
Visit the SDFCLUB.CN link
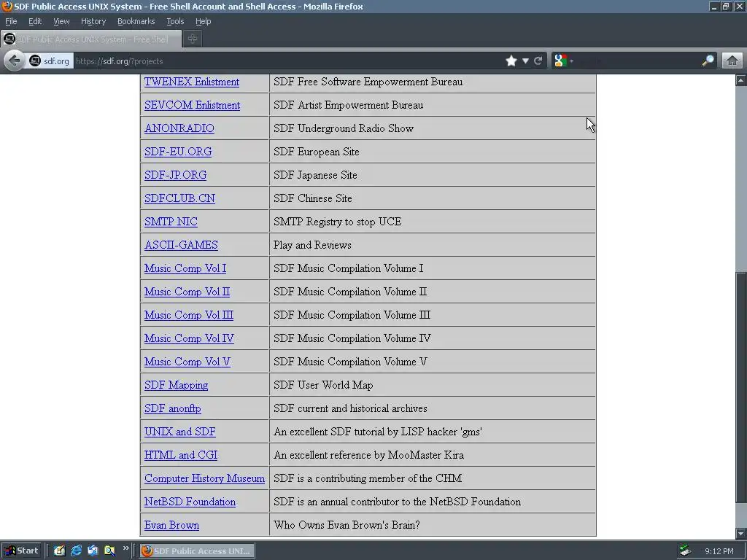(x=180, y=198)
